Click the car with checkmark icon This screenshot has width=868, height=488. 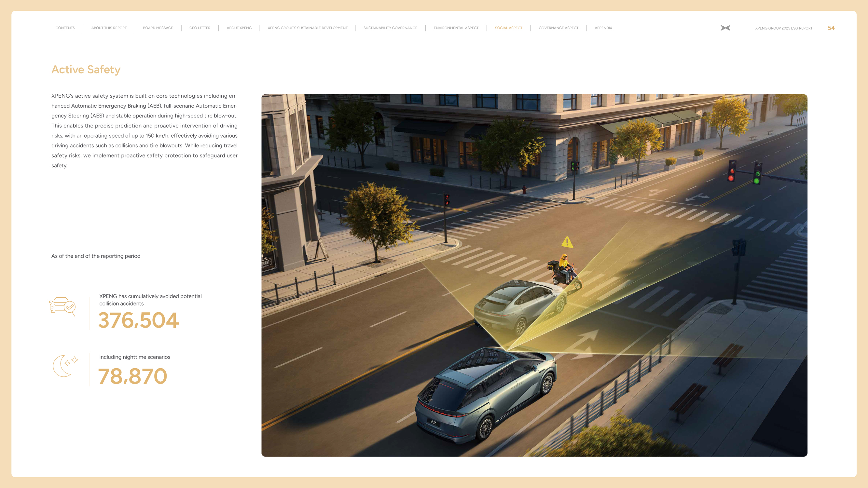pyautogui.click(x=62, y=306)
